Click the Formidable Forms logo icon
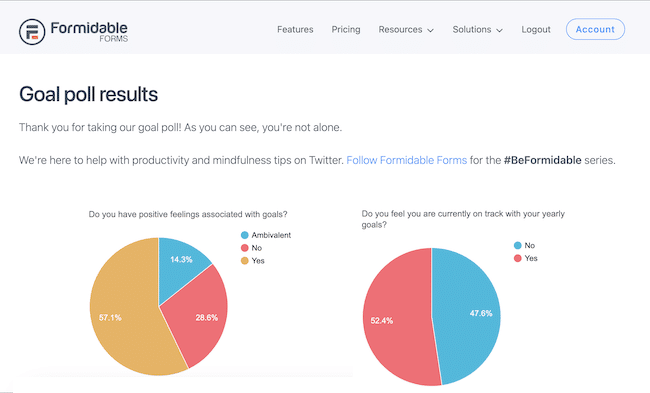 click(x=32, y=32)
